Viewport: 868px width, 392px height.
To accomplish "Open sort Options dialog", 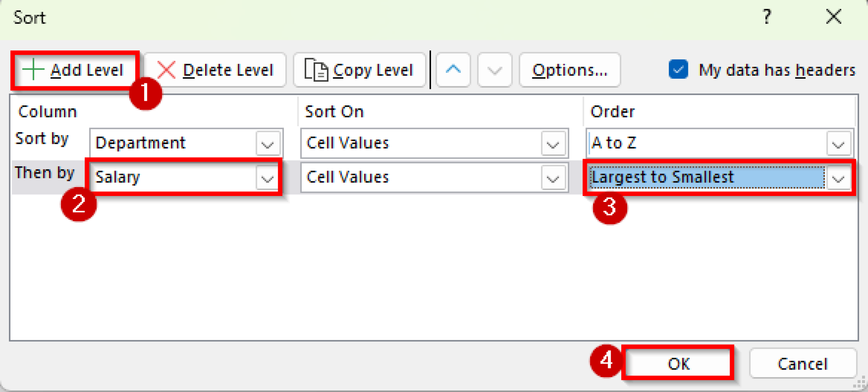I will click(x=570, y=70).
